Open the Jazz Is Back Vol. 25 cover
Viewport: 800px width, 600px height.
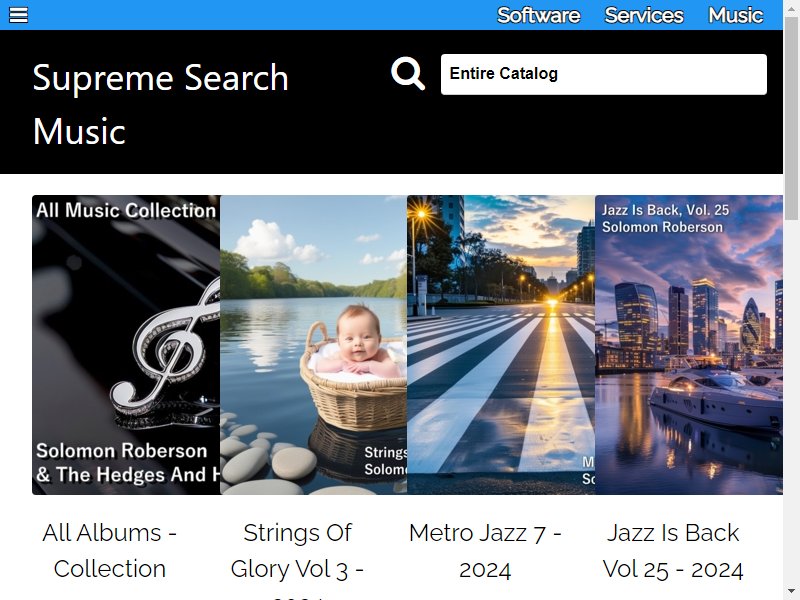689,345
